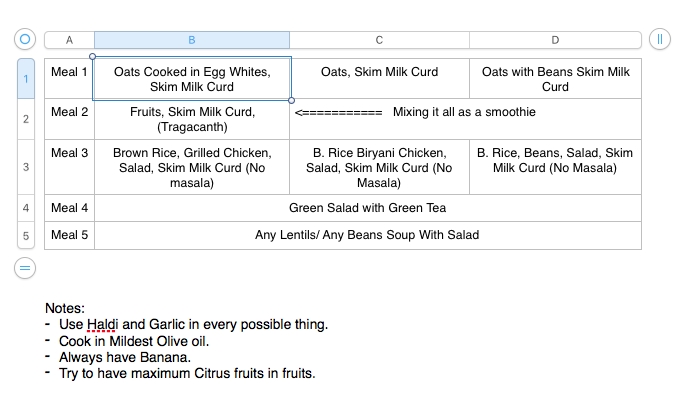Image resolution: width=698 pixels, height=413 pixels.
Task: Select column C header
Action: pos(379,40)
